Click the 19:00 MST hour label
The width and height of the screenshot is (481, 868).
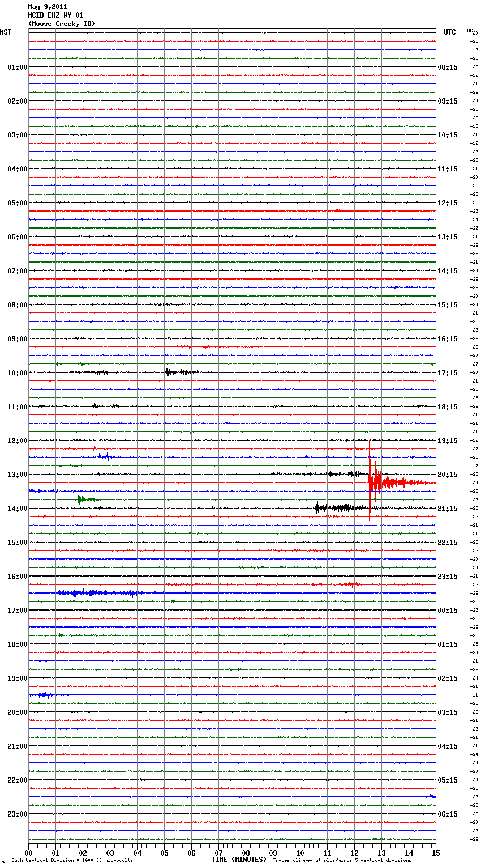pyautogui.click(x=18, y=678)
